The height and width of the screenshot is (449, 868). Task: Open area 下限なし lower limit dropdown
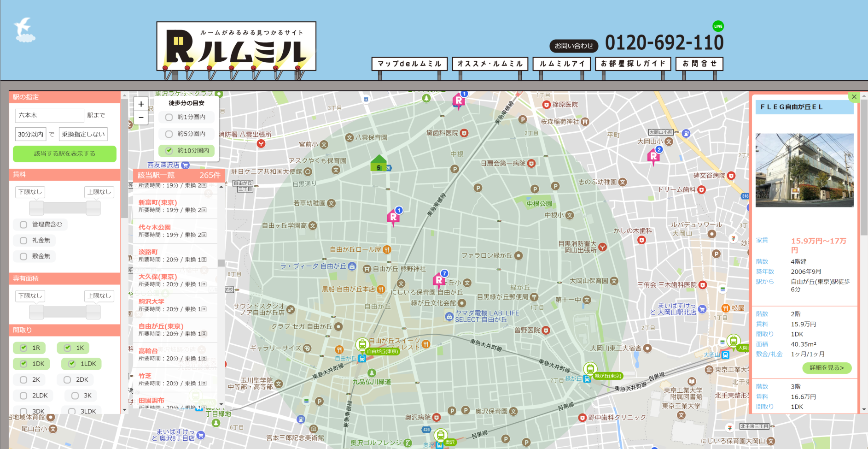pyautogui.click(x=30, y=296)
